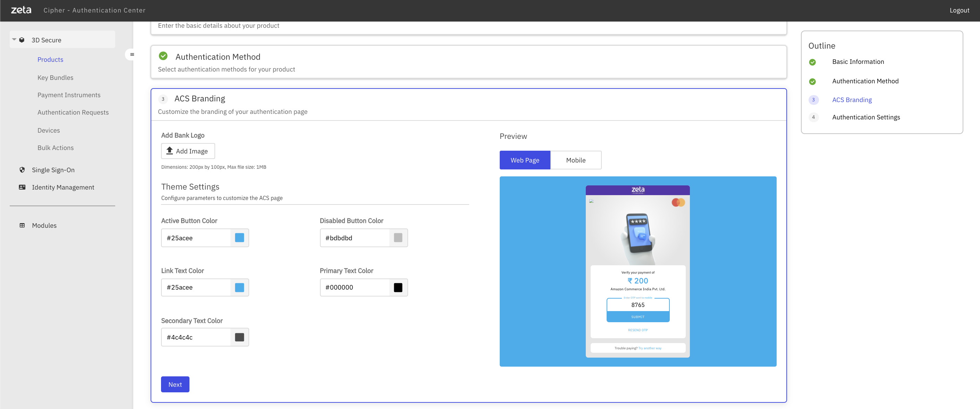This screenshot has width=980, height=409.
Task: Click the green checkmark beside Basic Information
Action: (x=813, y=62)
